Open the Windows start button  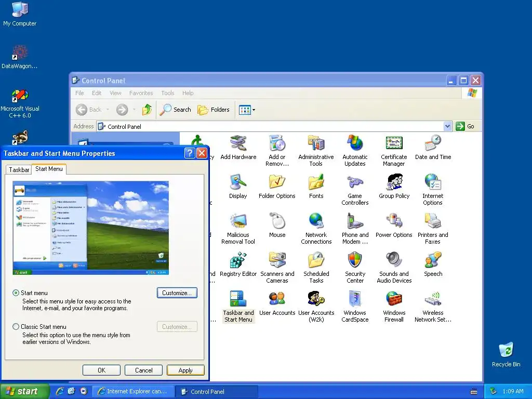coord(24,391)
